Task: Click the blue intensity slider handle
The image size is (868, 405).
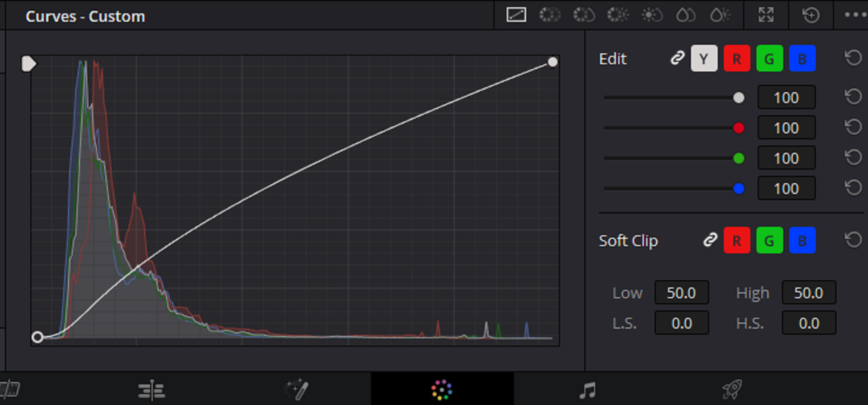Action: (x=739, y=189)
